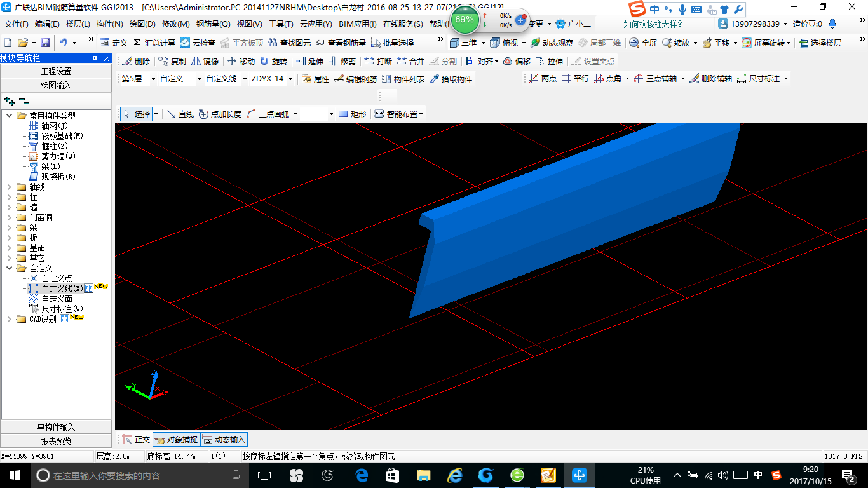Toggle 正交 orthogonal mode
Image resolution: width=868 pixels, height=488 pixels.
[136, 439]
